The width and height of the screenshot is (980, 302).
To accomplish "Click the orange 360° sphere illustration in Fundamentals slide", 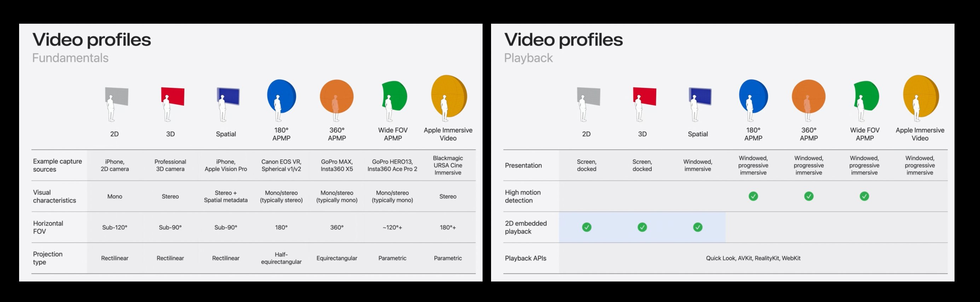I will tap(337, 96).
